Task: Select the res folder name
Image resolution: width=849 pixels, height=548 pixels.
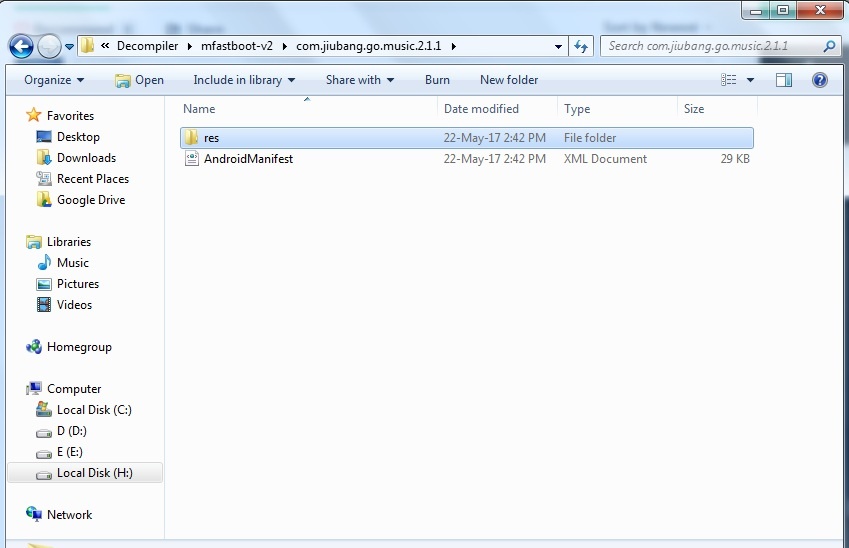Action: click(x=211, y=138)
